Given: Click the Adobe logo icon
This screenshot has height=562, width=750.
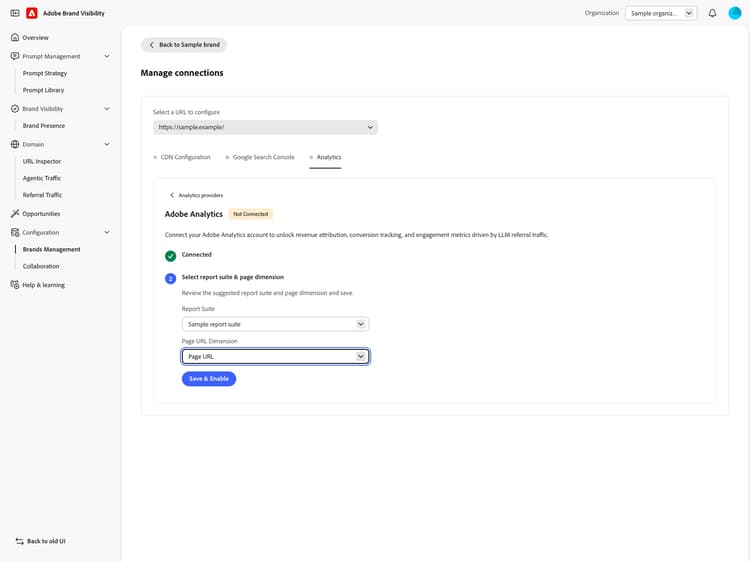Looking at the screenshot, I should 32,13.
